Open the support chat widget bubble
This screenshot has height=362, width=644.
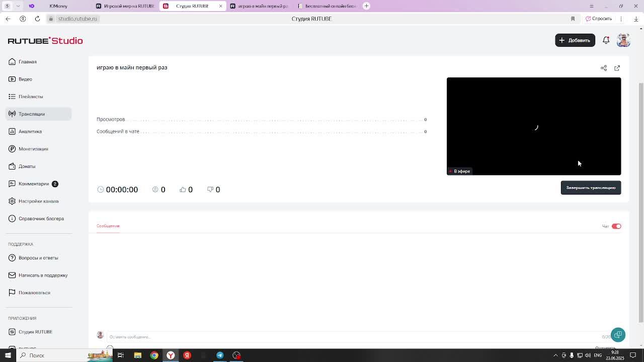coord(618,335)
